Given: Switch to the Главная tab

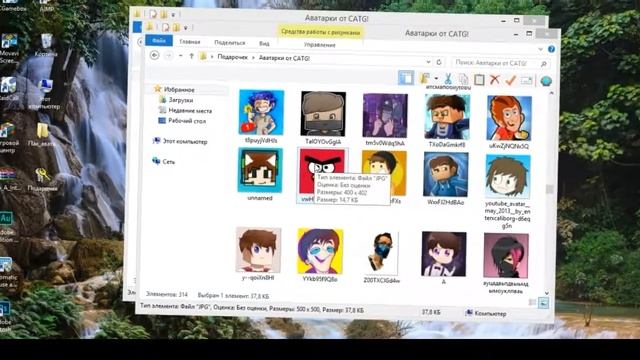Looking at the screenshot, I should 190,42.
